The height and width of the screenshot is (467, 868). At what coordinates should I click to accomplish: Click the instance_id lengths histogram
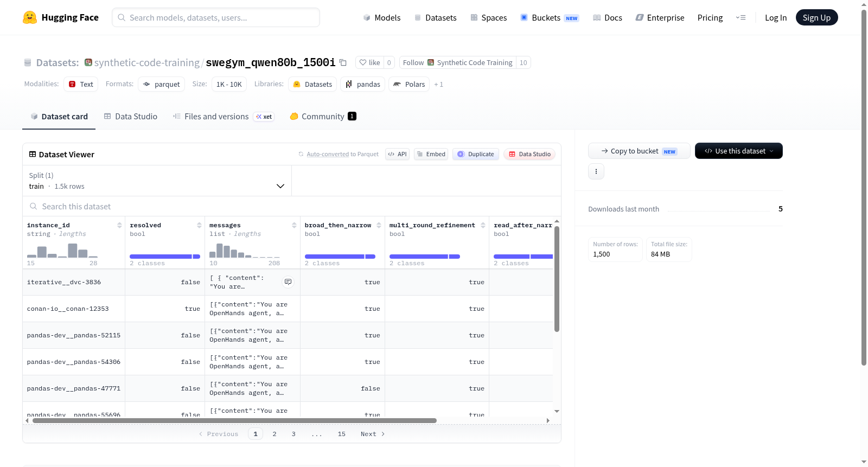point(62,250)
